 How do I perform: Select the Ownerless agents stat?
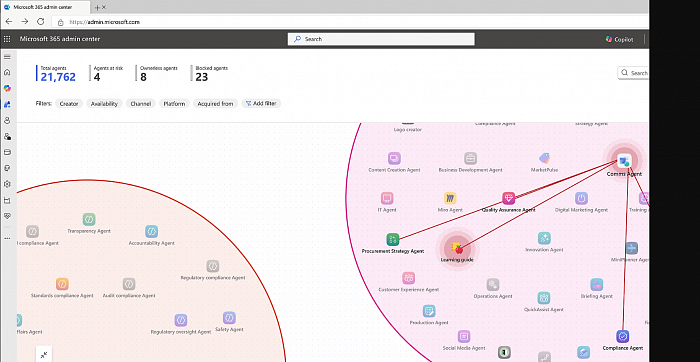coord(158,74)
